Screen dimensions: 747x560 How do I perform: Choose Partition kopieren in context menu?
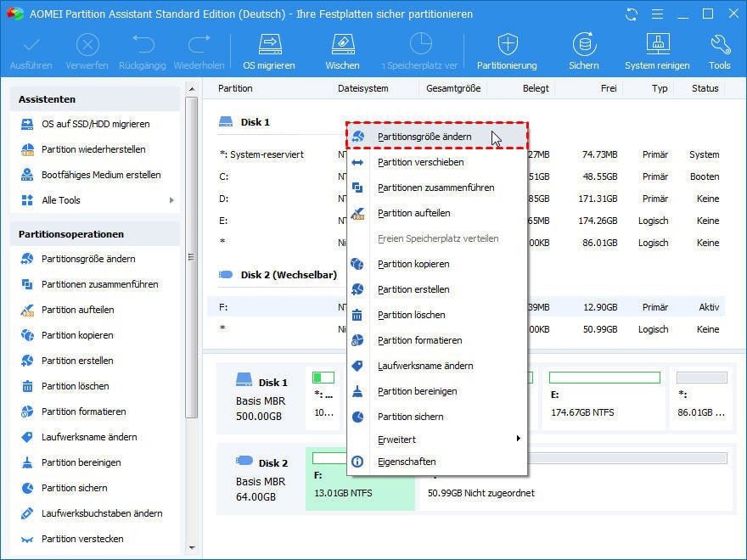[437, 264]
